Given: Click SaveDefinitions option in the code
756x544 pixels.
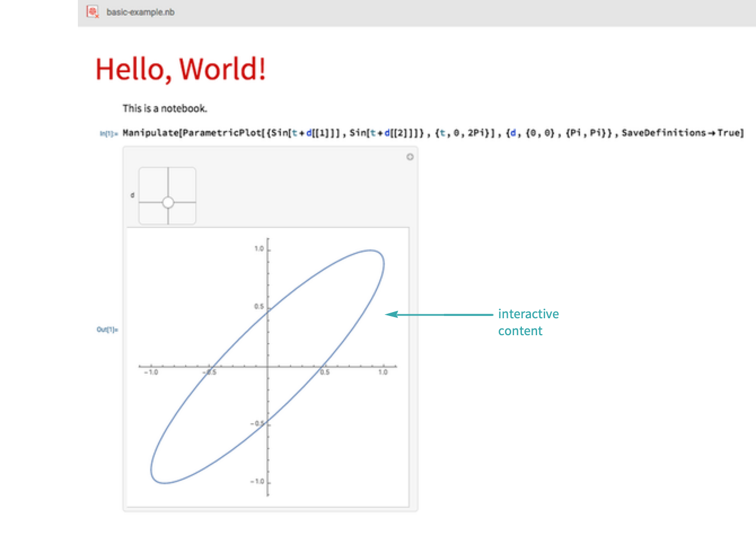Looking at the screenshot, I should tap(663, 133).
